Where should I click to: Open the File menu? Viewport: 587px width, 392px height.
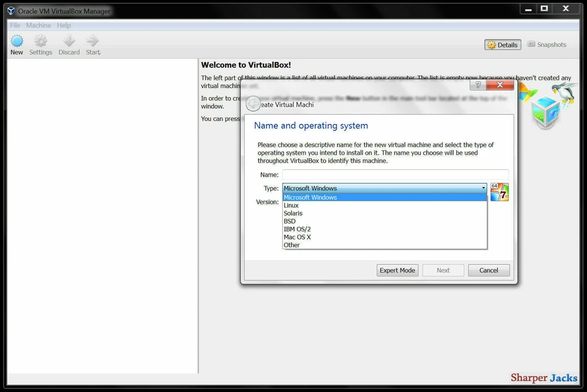click(x=15, y=25)
